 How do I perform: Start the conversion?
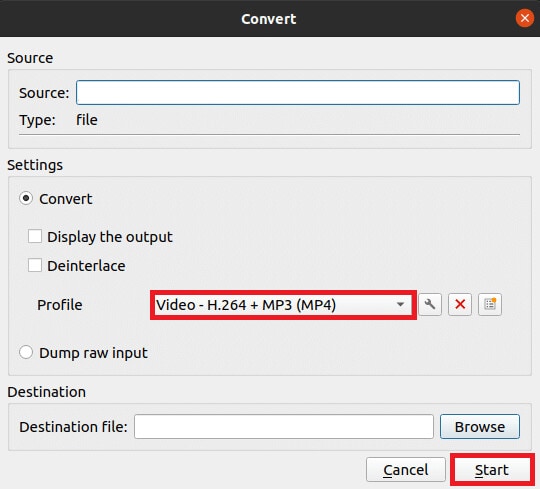pyautogui.click(x=492, y=470)
